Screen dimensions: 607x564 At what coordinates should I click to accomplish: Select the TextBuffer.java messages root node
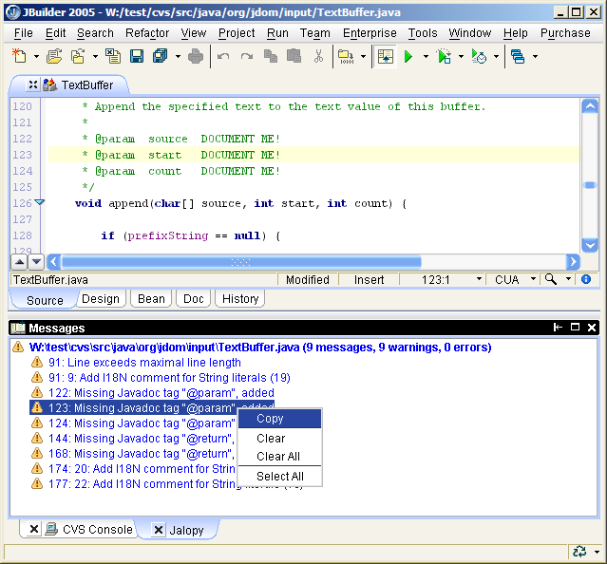click(260, 347)
